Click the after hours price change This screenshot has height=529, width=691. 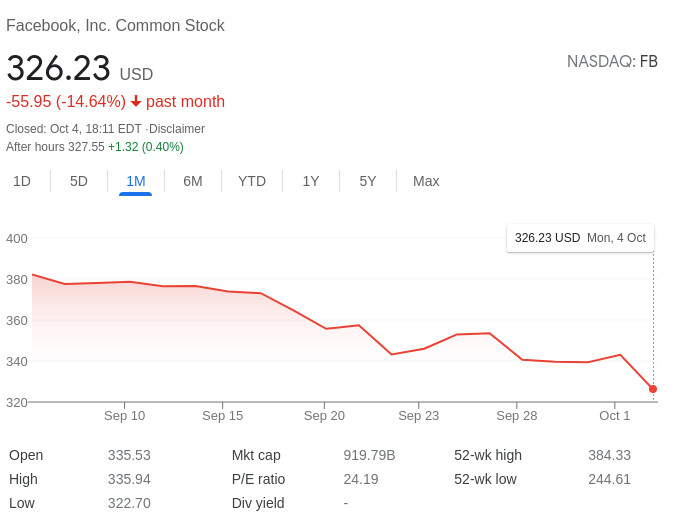146,147
